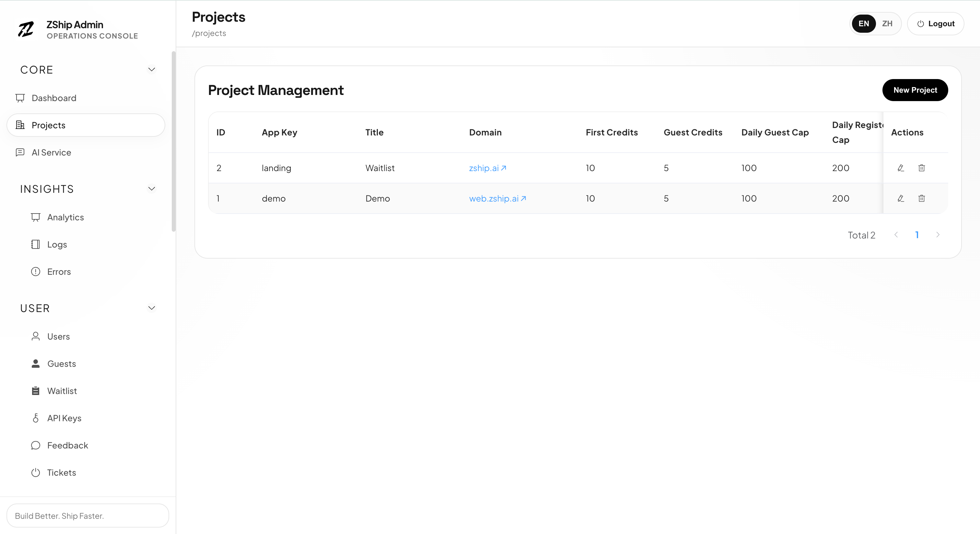Switch language to ZH
The height and width of the screenshot is (534, 980).
(888, 24)
